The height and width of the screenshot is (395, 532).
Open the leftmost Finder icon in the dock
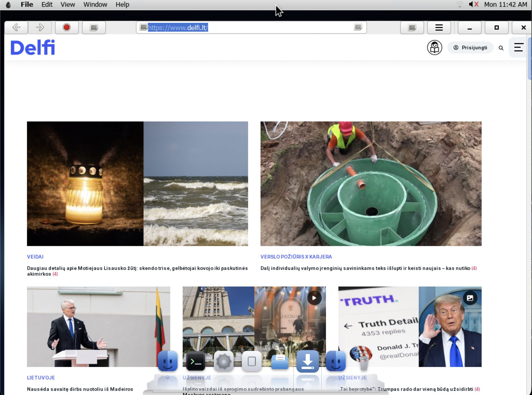click(168, 361)
